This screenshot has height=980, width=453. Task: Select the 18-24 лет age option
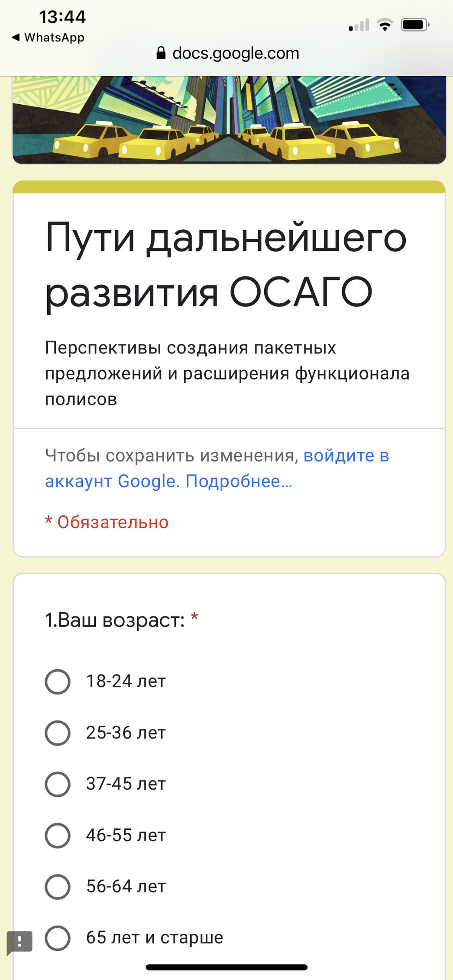point(58,682)
